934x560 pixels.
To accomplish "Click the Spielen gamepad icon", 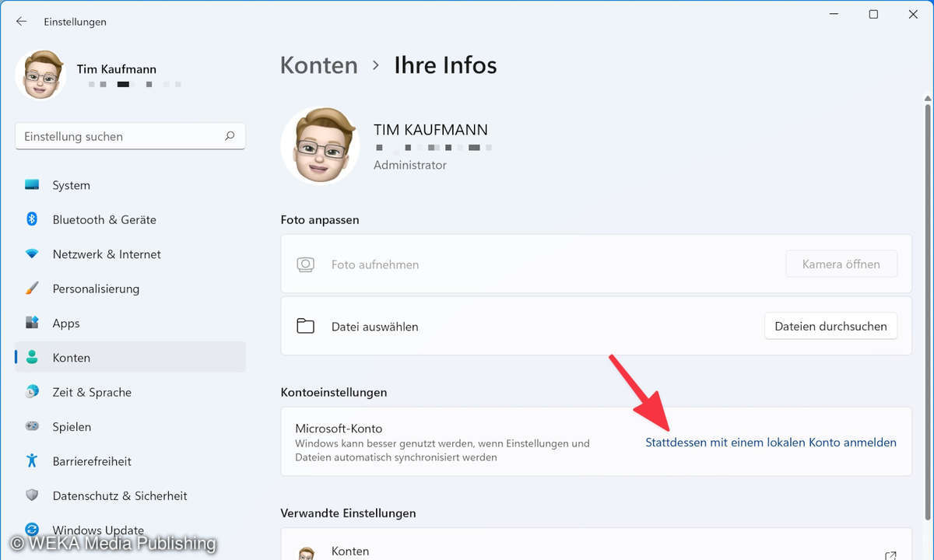I will click(x=32, y=426).
